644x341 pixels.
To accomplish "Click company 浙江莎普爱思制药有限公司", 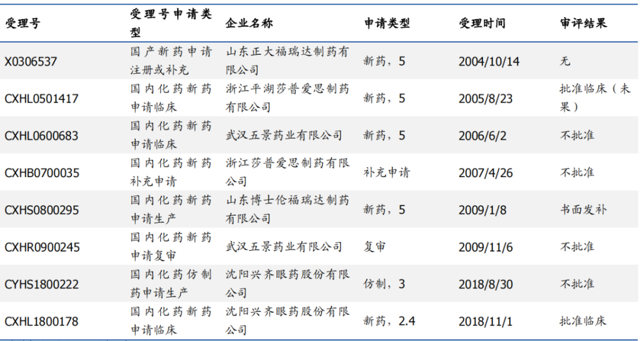I will click(287, 172).
